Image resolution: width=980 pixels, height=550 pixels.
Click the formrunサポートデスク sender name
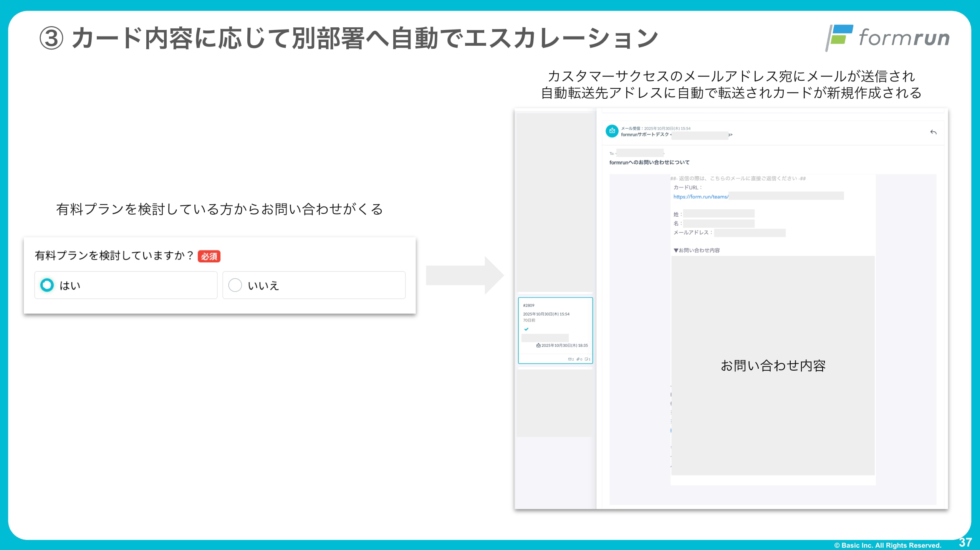(x=644, y=134)
